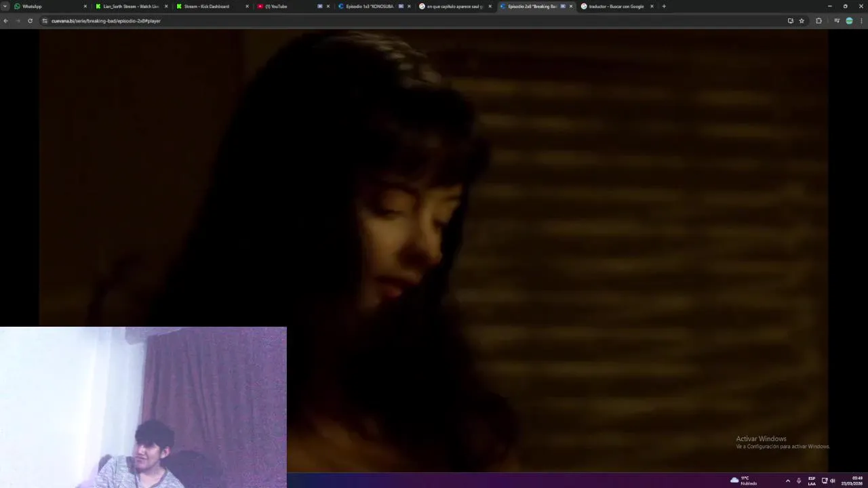Minimize the Chrome window

[829, 6]
